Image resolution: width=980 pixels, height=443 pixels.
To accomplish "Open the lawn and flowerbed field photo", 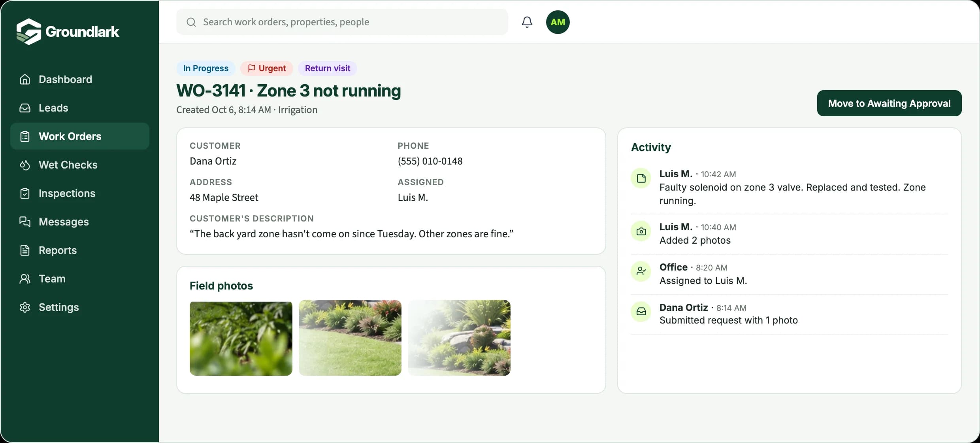I will (x=350, y=338).
